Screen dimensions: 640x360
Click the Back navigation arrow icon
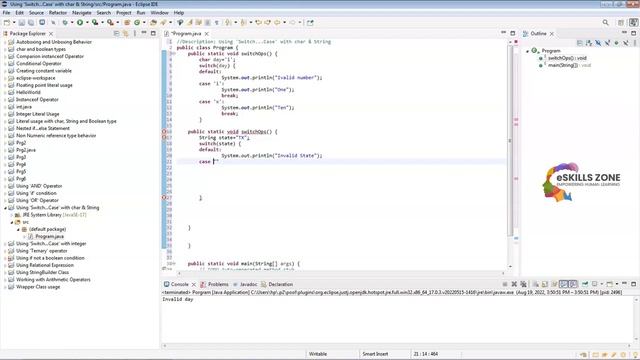(x=277, y=23)
